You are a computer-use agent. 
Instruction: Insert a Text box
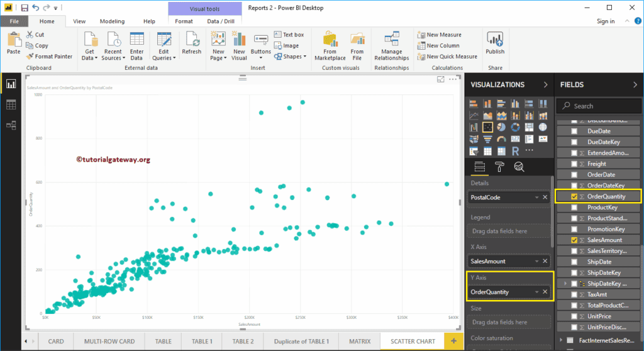click(x=289, y=35)
